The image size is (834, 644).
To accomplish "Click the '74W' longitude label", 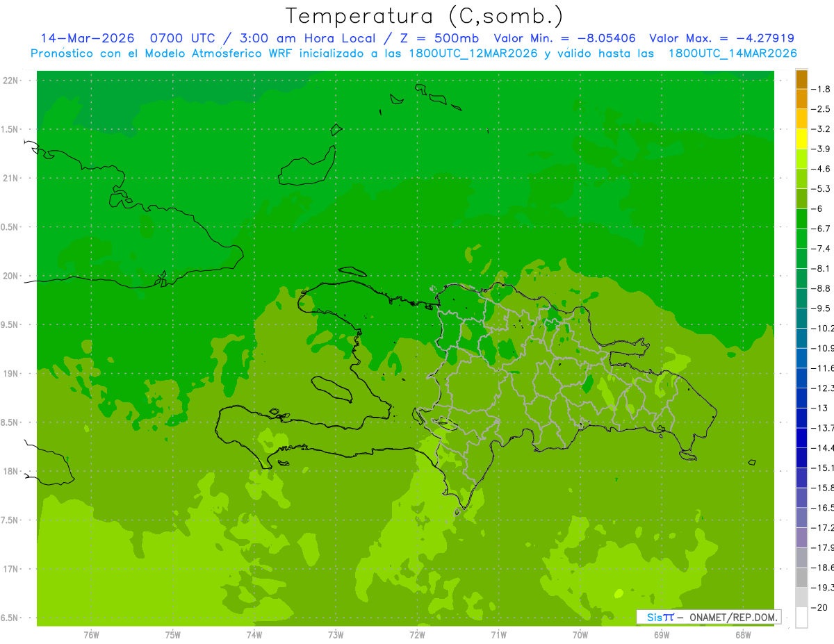I will tap(254, 634).
